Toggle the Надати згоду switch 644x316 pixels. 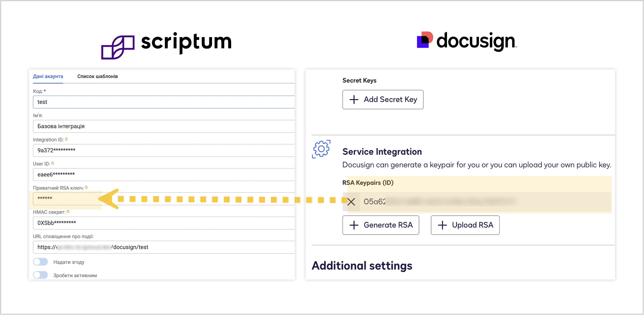coord(40,262)
